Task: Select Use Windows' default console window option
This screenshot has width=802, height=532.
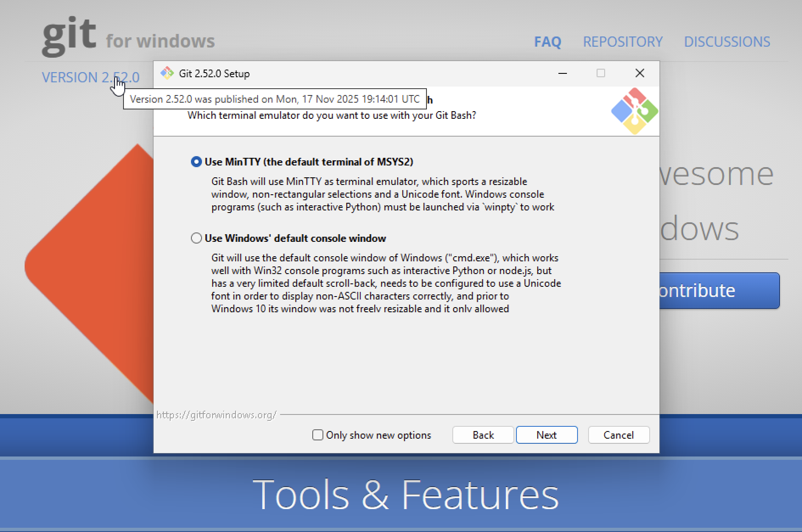Action: tap(196, 238)
